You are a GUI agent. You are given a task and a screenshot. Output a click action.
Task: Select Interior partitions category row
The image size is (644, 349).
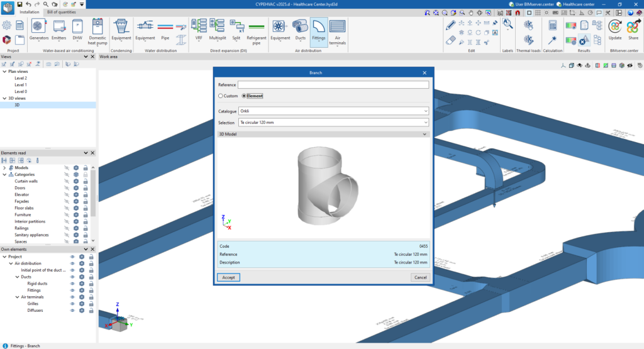tap(30, 222)
